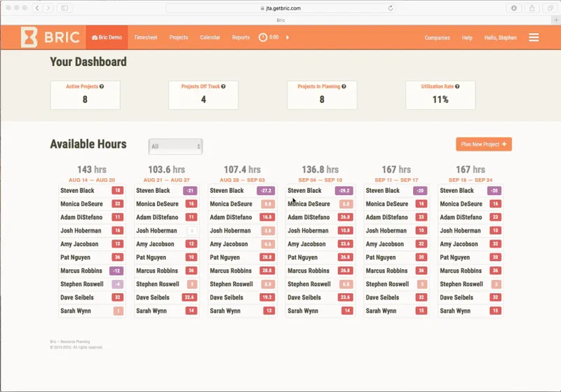Click Utilization Rate help question icon
The width and height of the screenshot is (561, 392).
point(457,86)
